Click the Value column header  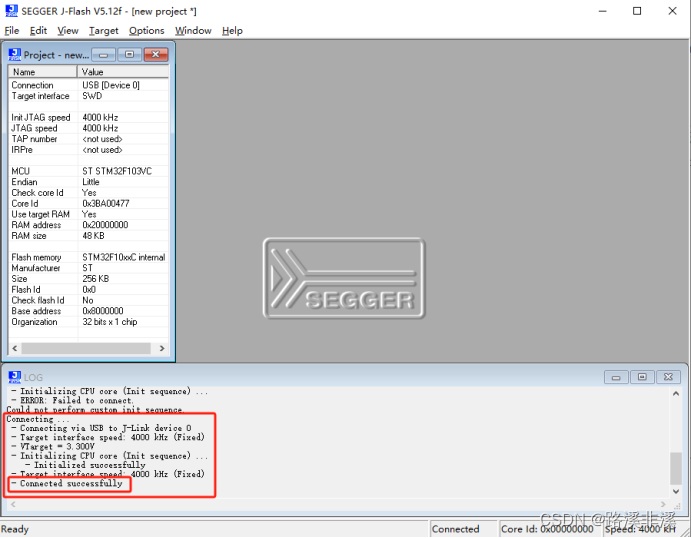click(x=123, y=71)
